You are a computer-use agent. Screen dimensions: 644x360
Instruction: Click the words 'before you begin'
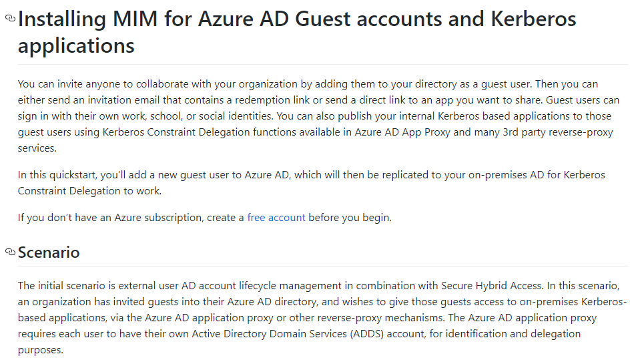pos(350,217)
